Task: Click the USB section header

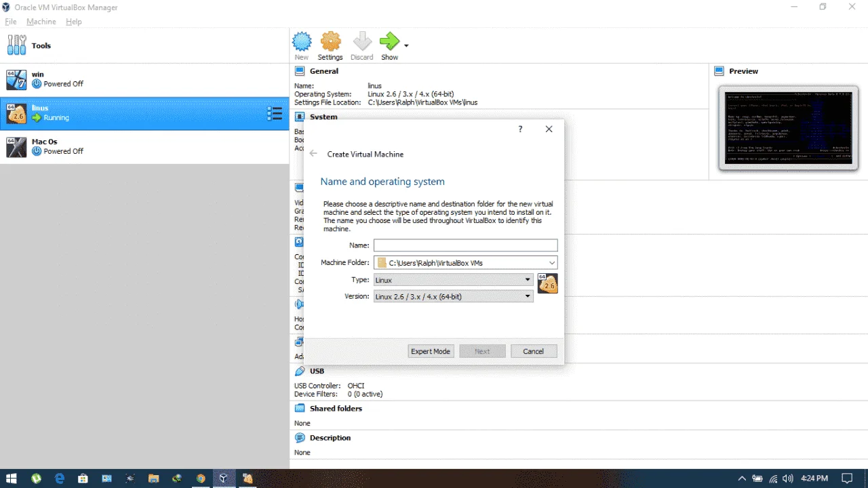Action: tap(317, 371)
